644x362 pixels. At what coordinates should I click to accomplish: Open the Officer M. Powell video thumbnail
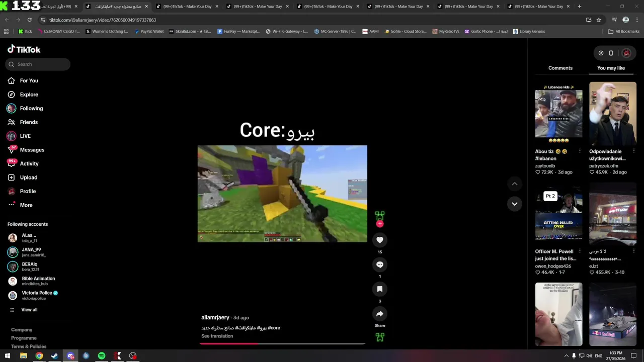(x=558, y=214)
